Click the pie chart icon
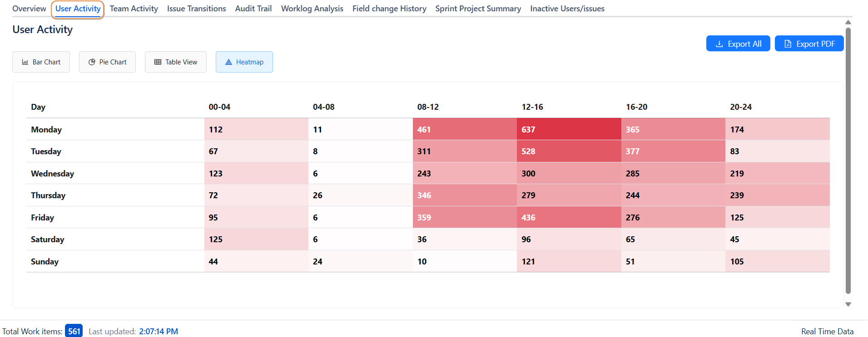The image size is (868, 337). tap(92, 62)
